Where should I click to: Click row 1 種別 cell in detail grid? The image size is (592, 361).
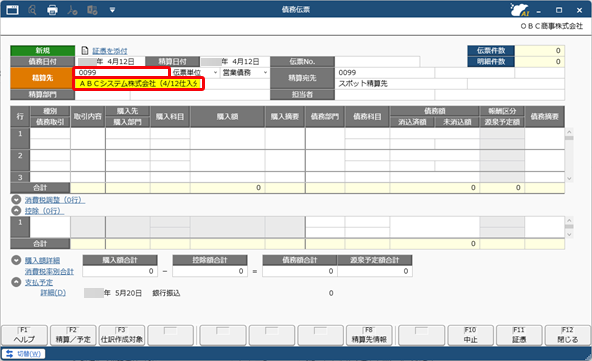50,134
